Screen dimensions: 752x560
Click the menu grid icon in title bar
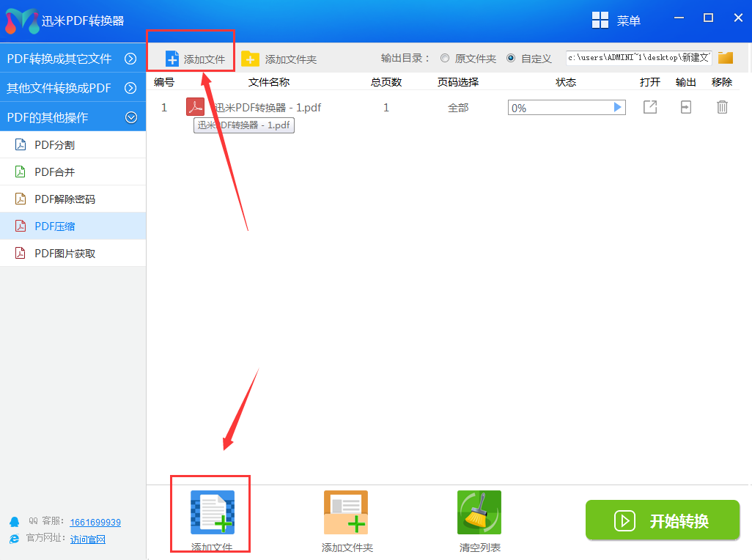click(x=600, y=21)
